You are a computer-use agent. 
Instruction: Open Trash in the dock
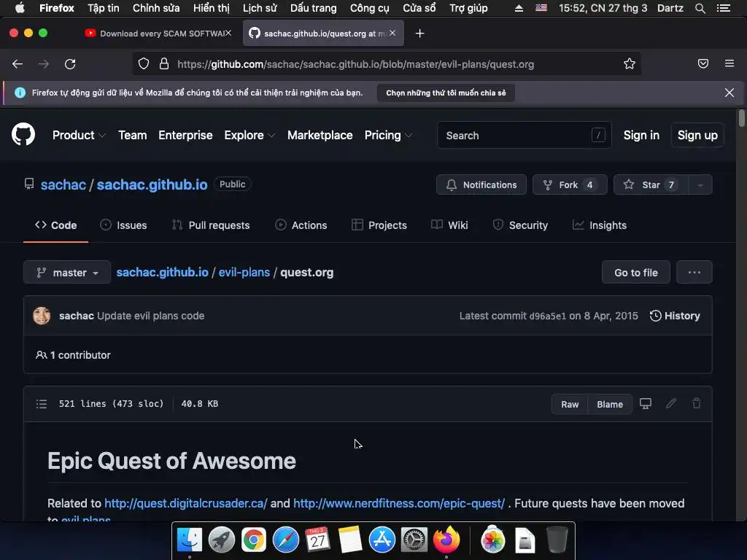[557, 540]
